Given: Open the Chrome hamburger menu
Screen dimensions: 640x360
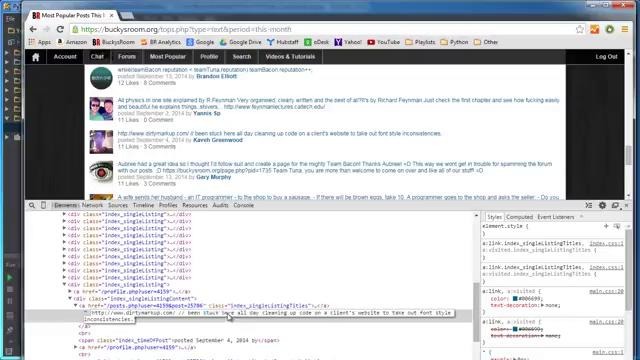Looking at the screenshot, I should point(624,29).
